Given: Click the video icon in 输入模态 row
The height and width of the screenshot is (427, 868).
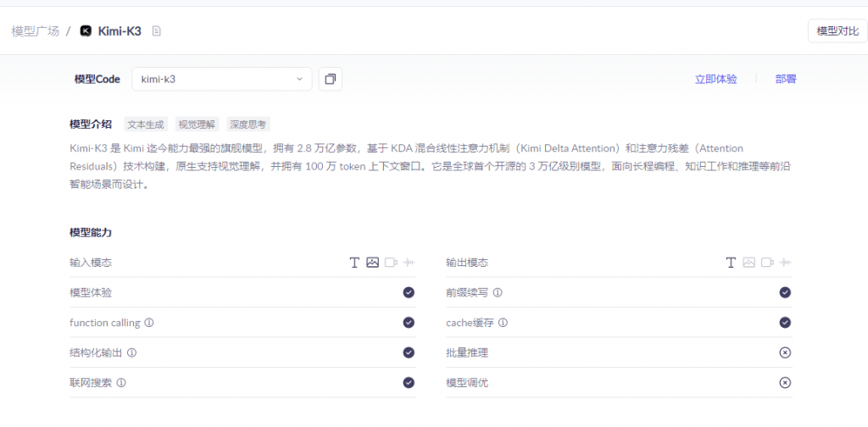Looking at the screenshot, I should coord(392,263).
